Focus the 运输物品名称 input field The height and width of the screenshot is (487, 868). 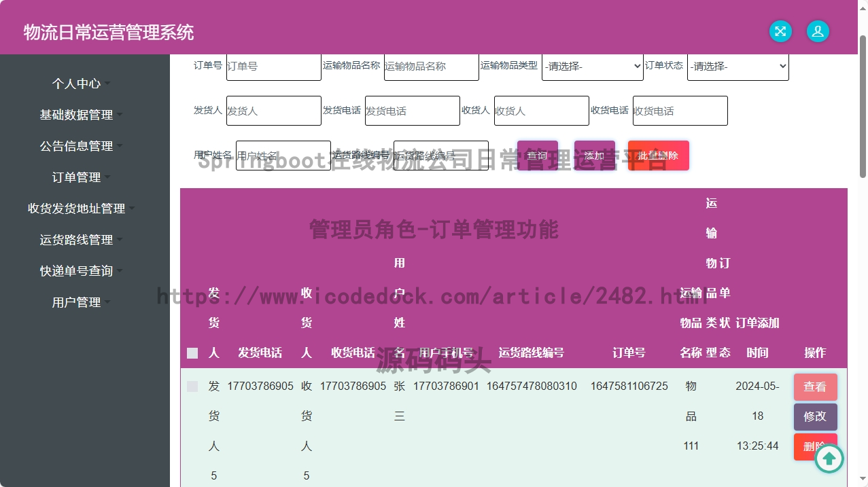[x=432, y=66]
